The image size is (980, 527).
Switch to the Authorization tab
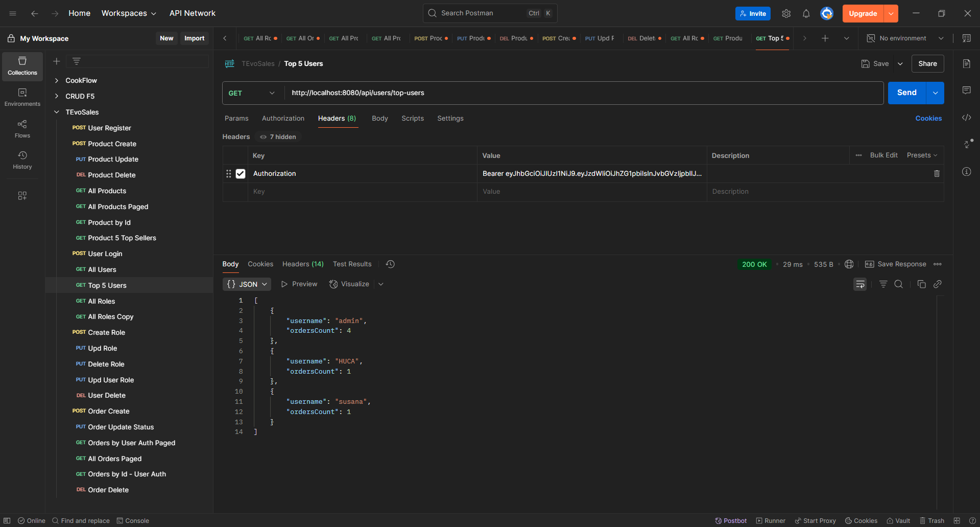pos(283,119)
